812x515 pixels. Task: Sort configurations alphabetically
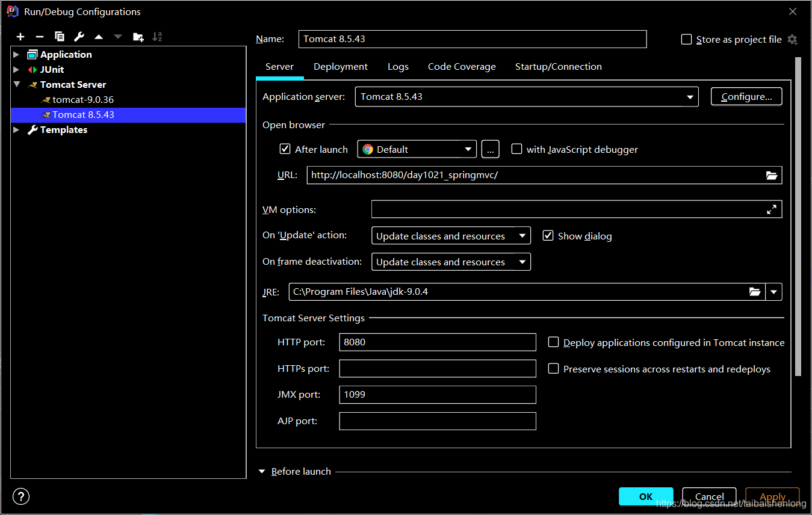(157, 37)
